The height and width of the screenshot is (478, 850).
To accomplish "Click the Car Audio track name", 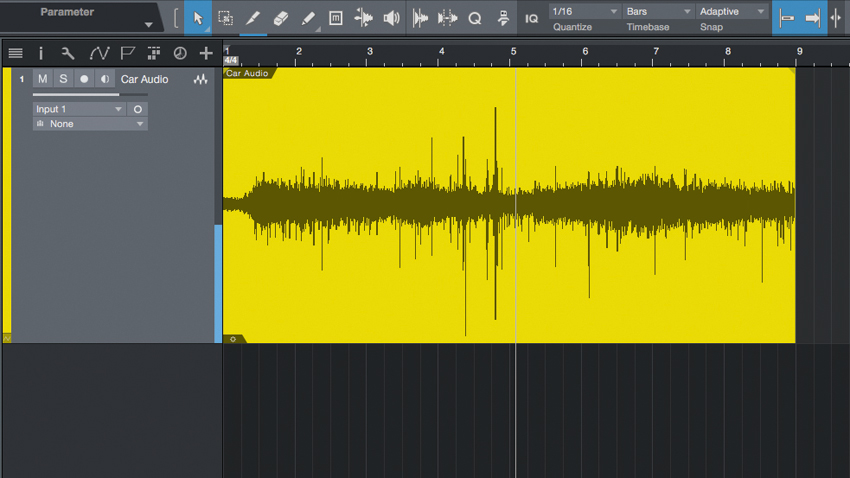I will (x=144, y=79).
